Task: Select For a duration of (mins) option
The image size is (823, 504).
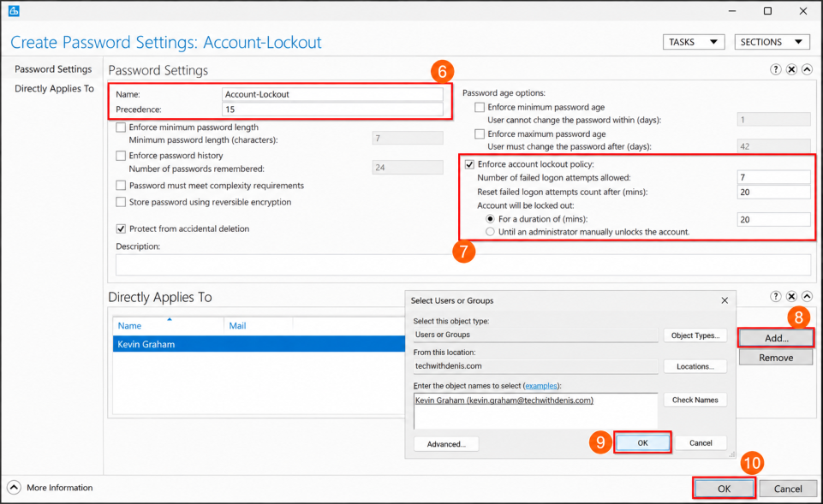Action: (490, 219)
